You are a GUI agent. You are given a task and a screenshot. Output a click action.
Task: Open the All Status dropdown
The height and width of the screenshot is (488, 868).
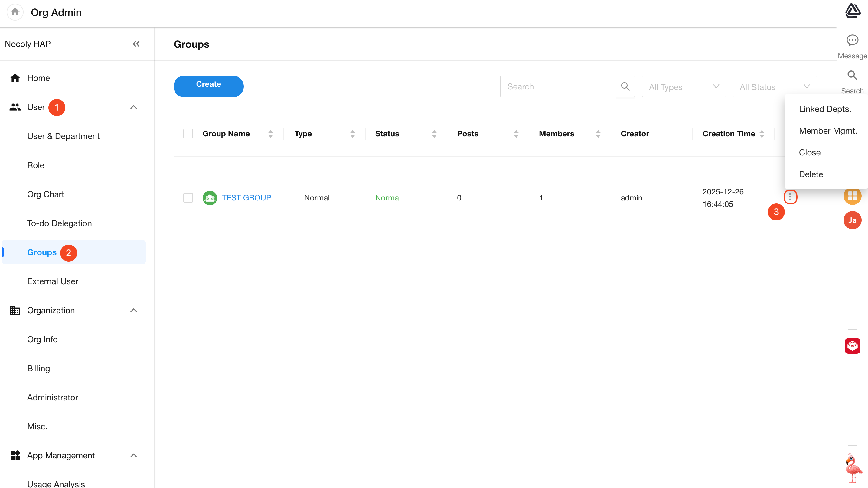[774, 87]
